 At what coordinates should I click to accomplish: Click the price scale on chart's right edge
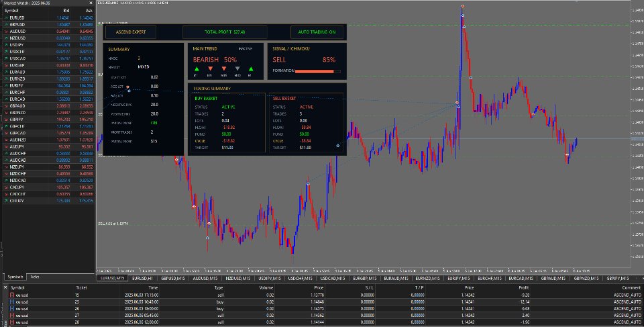click(x=637, y=134)
